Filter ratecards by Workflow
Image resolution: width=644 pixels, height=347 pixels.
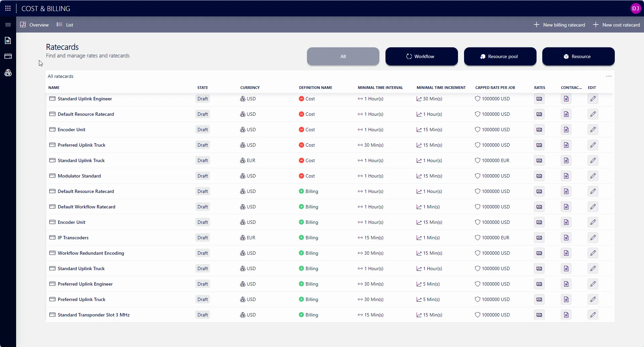click(x=421, y=56)
